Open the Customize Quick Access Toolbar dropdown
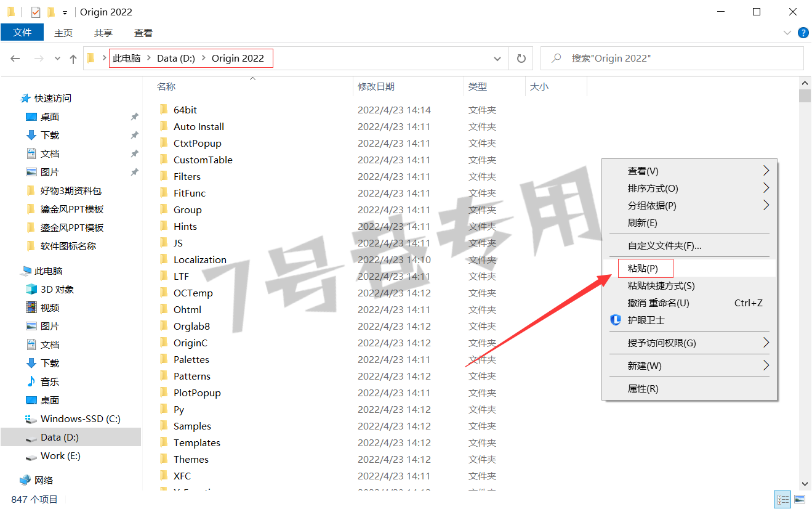Viewport: 812px width, 509px height. (x=65, y=12)
